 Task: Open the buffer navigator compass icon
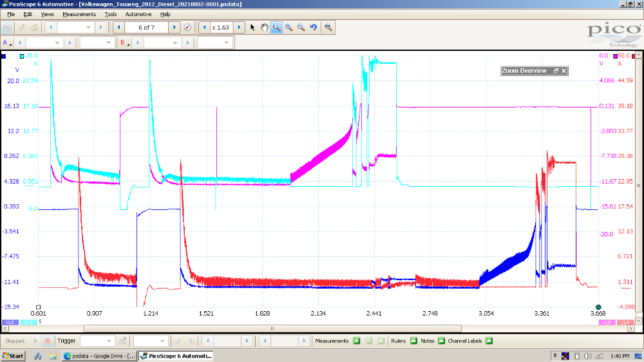(187, 28)
